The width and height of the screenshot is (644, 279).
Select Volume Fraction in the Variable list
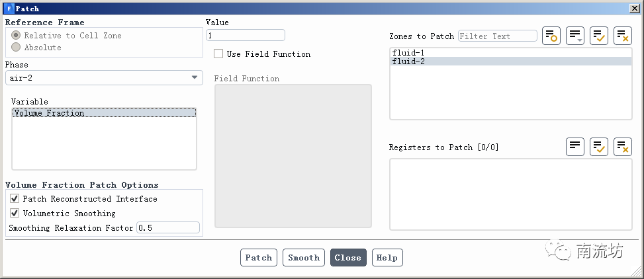pyautogui.click(x=49, y=113)
